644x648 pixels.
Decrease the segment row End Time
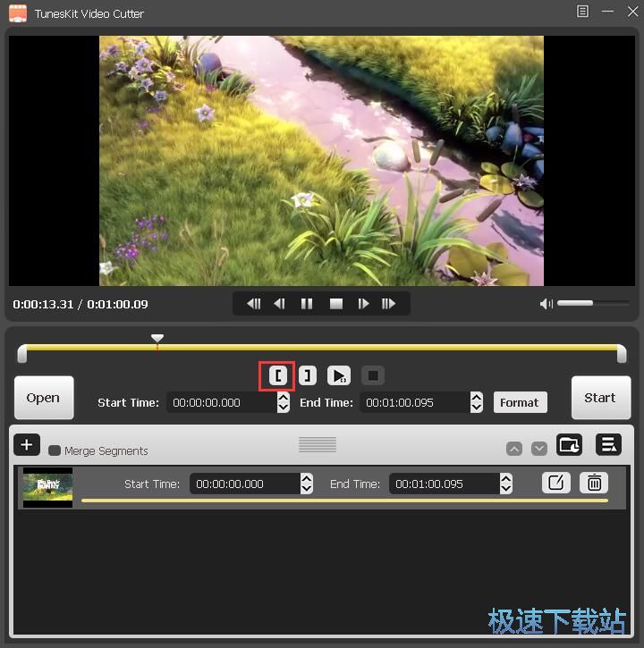(x=506, y=489)
